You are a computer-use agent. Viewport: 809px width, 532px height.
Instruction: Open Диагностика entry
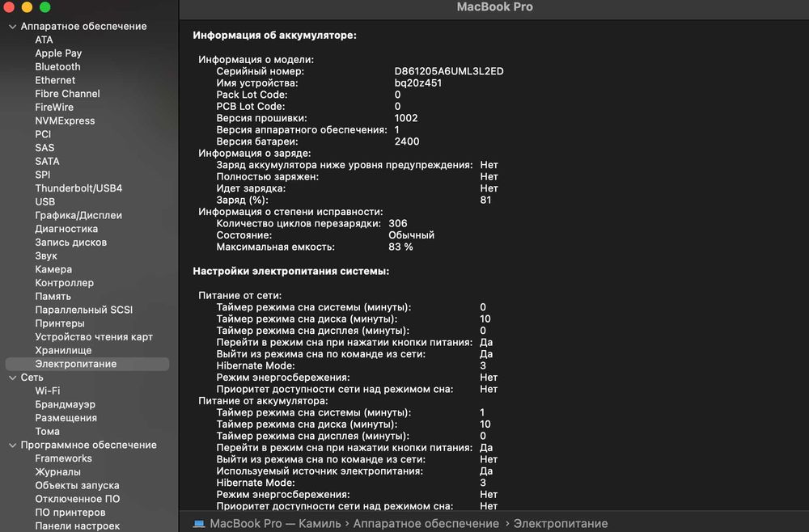66,228
